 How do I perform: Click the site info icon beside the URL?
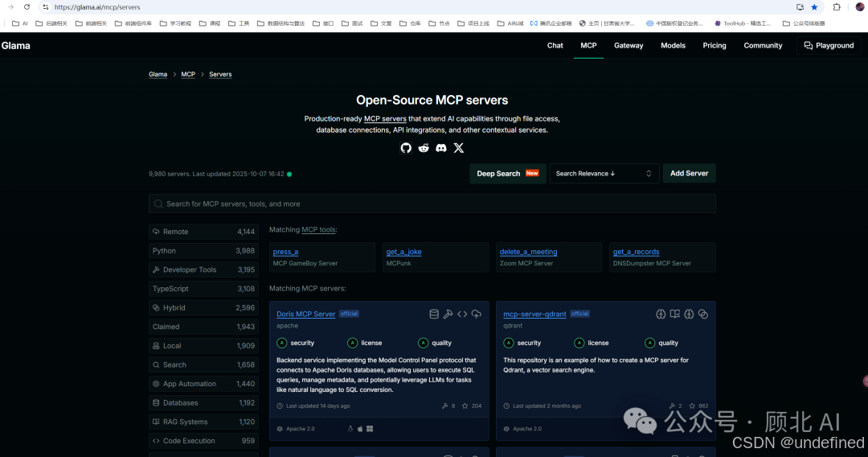point(45,7)
